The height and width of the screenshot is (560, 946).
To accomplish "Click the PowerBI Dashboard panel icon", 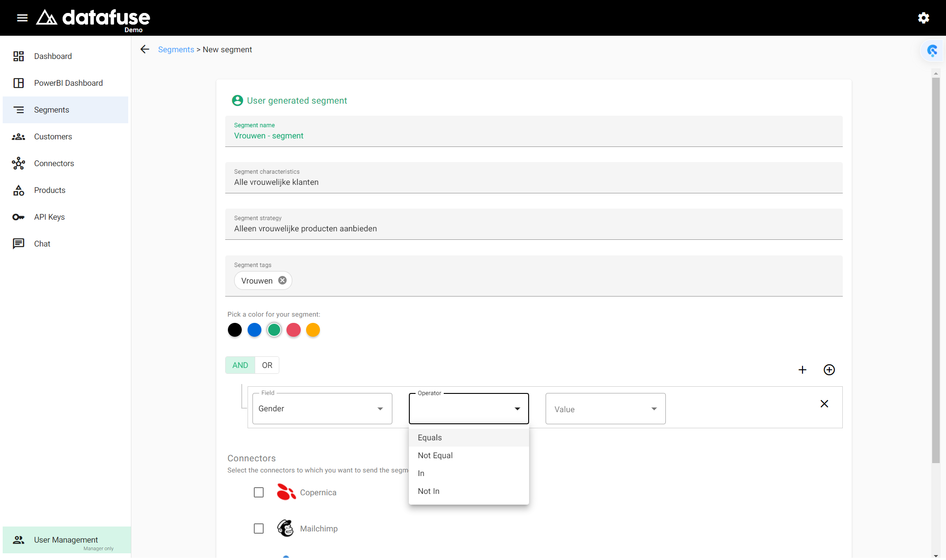I will 18,83.
